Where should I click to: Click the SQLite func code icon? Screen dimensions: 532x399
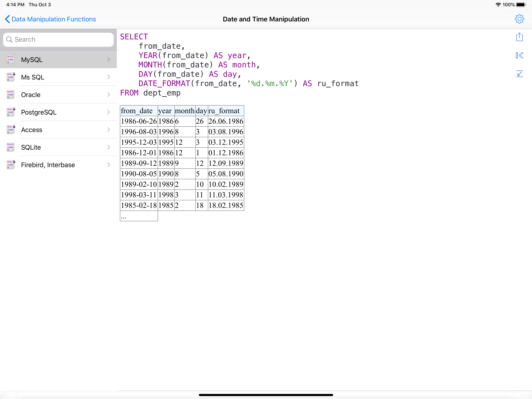tap(11, 147)
